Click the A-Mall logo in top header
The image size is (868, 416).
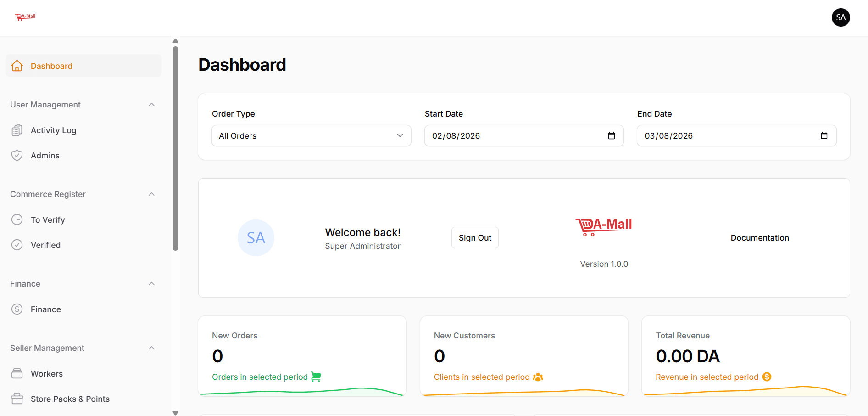coord(25,17)
